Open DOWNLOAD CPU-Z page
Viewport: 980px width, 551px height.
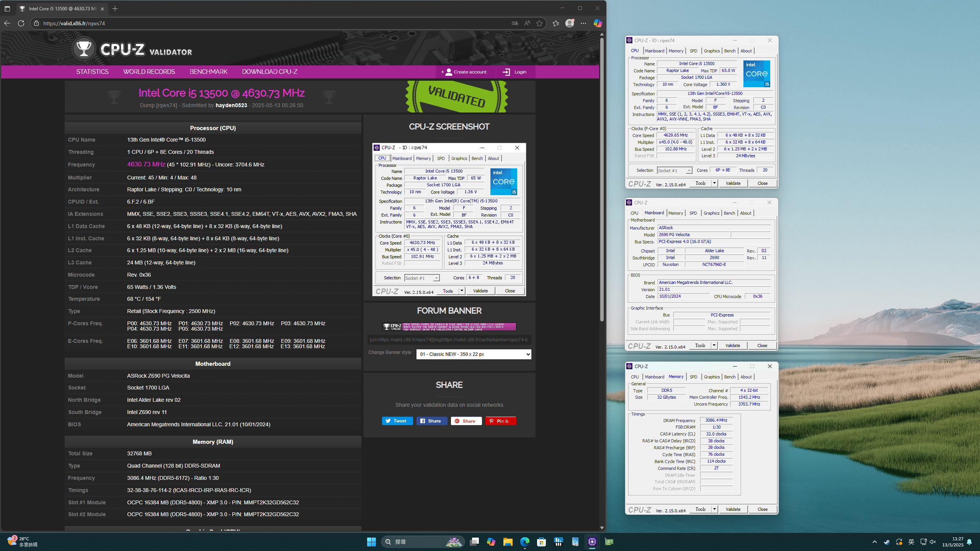pos(269,72)
